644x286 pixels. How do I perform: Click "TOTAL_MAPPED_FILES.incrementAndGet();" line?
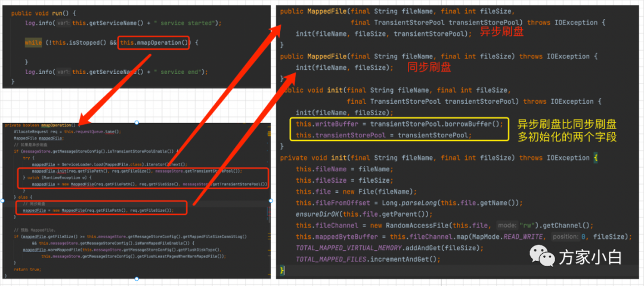click(x=368, y=259)
